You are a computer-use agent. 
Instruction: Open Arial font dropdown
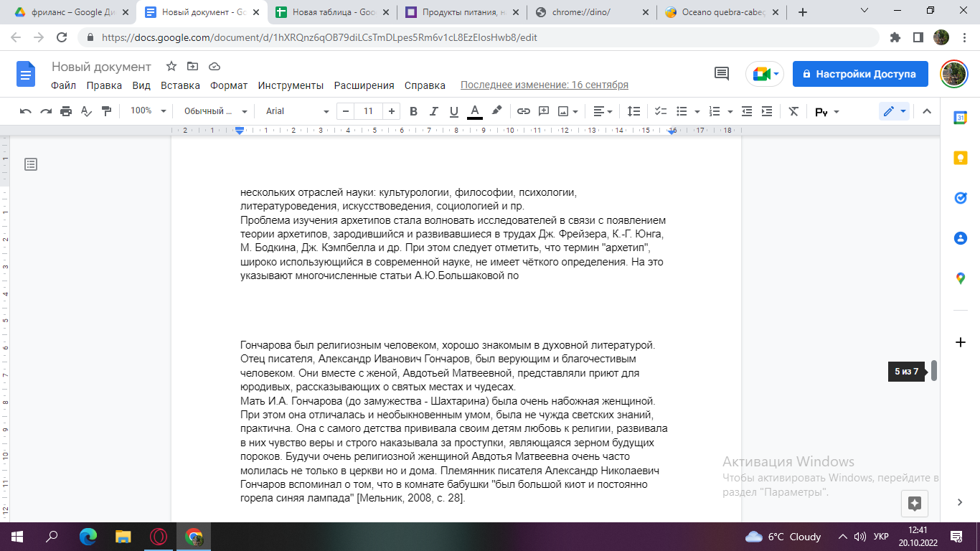coord(297,111)
